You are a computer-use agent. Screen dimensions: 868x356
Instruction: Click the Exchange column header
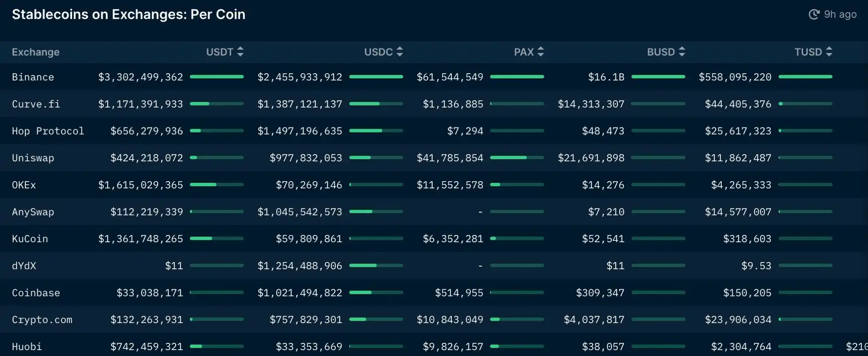click(36, 52)
